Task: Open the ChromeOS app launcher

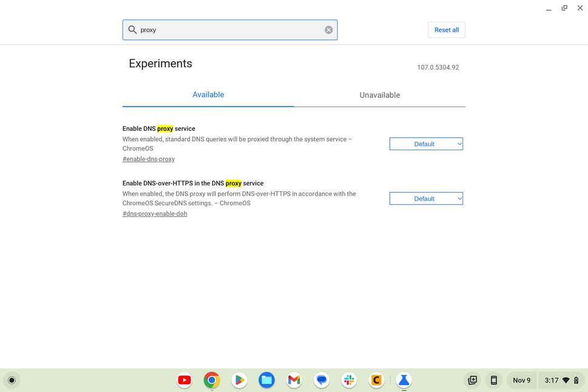Action: [x=12, y=380]
